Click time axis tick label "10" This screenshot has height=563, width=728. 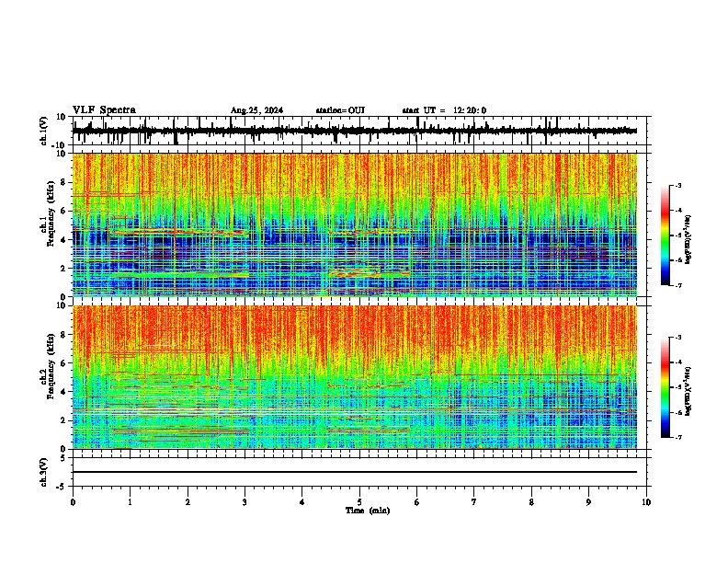tap(646, 502)
